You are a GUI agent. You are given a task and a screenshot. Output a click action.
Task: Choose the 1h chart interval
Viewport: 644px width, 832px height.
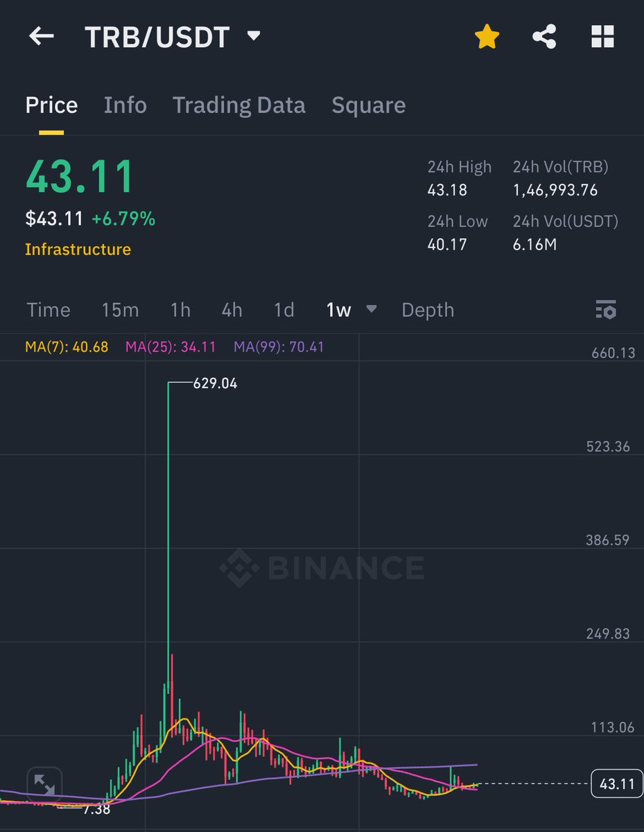[180, 310]
